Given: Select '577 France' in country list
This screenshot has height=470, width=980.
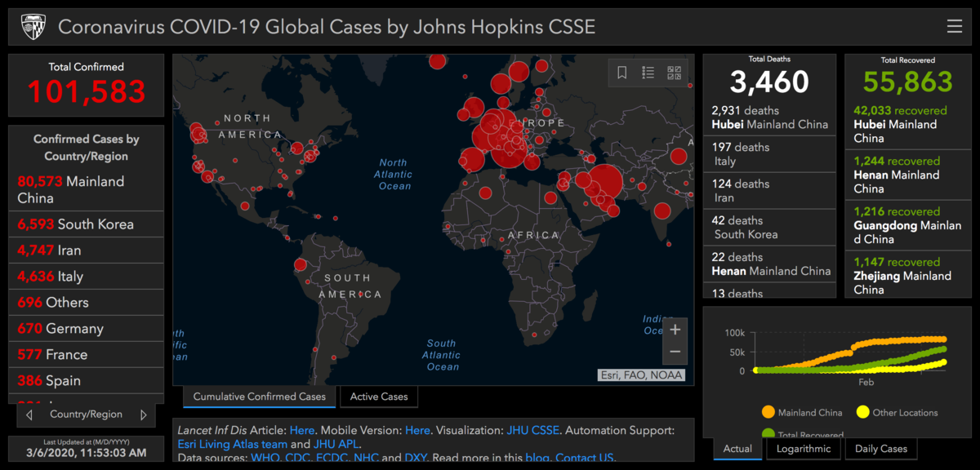Looking at the screenshot, I should [x=86, y=355].
